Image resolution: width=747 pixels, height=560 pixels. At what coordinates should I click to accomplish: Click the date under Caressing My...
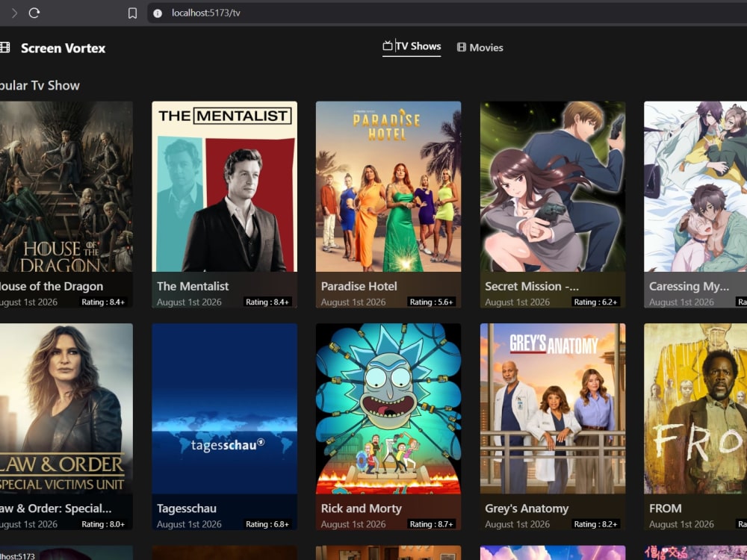coord(681,302)
